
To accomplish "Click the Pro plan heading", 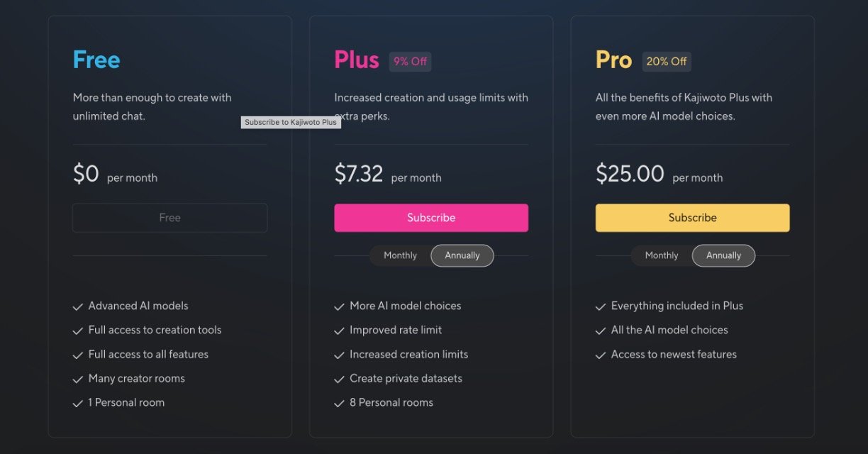I will tap(613, 60).
